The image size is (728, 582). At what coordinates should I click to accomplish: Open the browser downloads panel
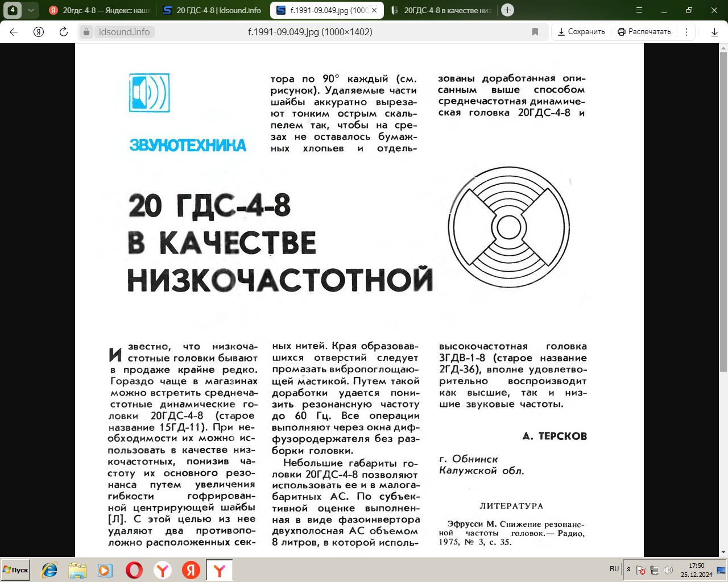(x=714, y=32)
